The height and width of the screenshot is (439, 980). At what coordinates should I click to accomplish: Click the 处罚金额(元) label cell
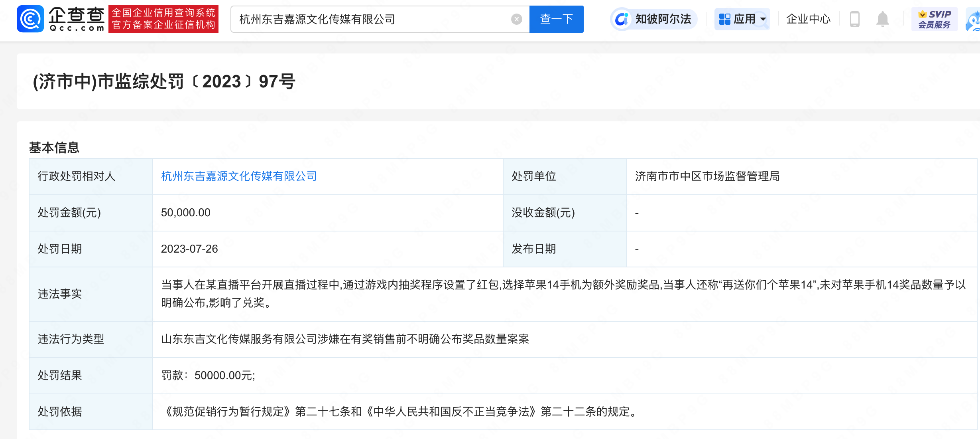91,213
